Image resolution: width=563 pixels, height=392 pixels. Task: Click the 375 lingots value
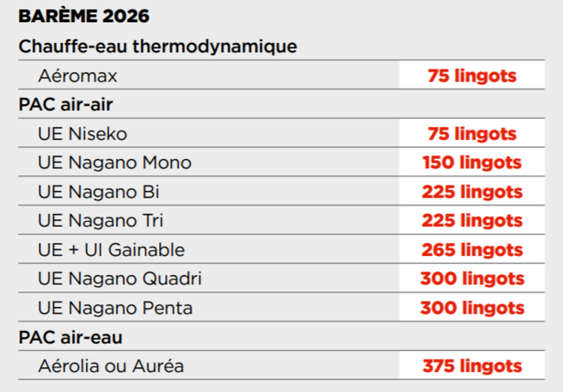472,366
